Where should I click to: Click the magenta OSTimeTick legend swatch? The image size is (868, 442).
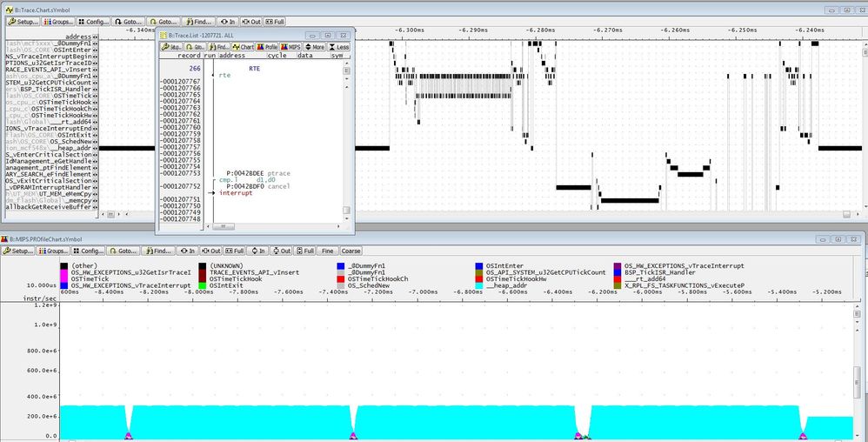63,278
